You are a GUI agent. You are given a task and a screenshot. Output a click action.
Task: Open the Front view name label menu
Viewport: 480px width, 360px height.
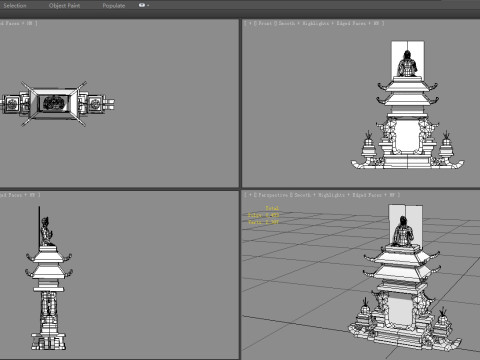tap(264, 23)
